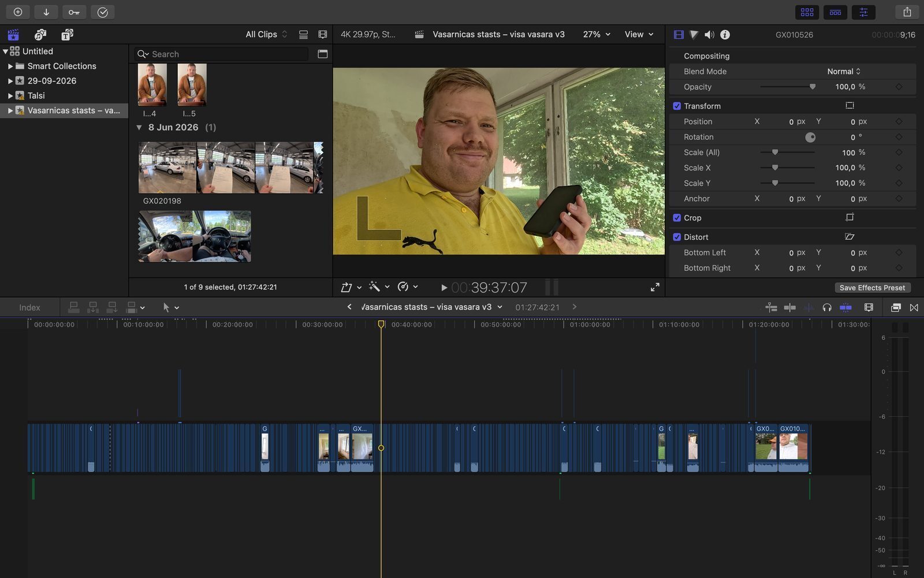Open Import Media with the down-arrow icon
This screenshot has height=578, width=924.
46,12
